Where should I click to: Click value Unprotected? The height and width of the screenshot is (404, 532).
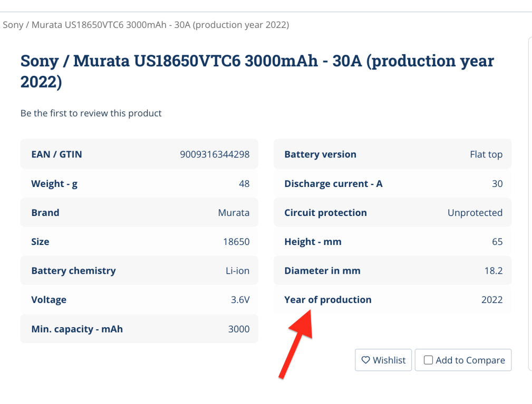click(475, 213)
